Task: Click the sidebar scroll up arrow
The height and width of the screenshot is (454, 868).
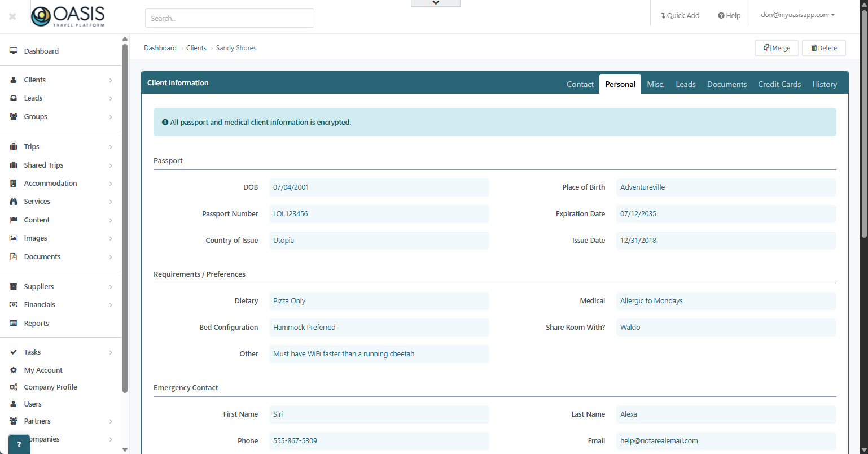Action: click(x=125, y=38)
